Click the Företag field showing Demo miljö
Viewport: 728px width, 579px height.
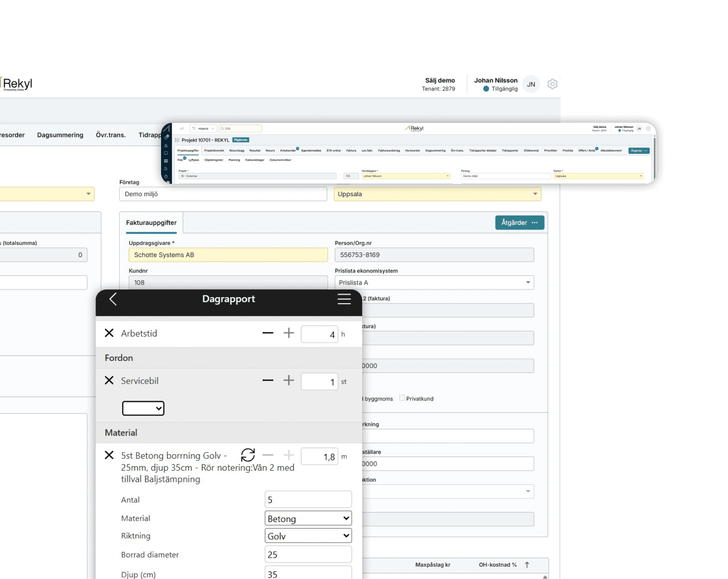coord(223,194)
